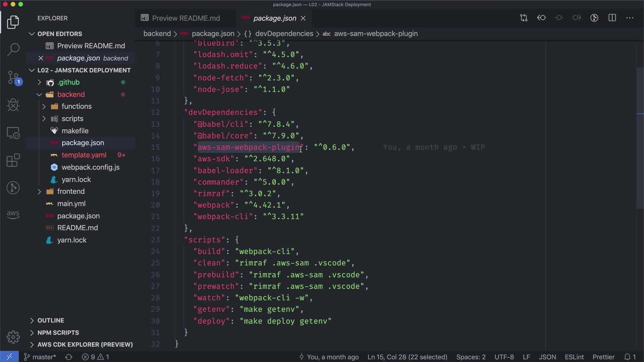The height and width of the screenshot is (362, 644).
Task: Switch to the Preview README.md tab
Action: pyautogui.click(x=185, y=18)
